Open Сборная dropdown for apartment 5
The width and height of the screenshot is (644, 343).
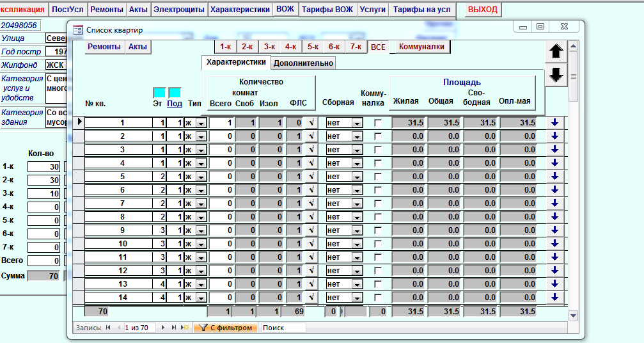(x=357, y=177)
